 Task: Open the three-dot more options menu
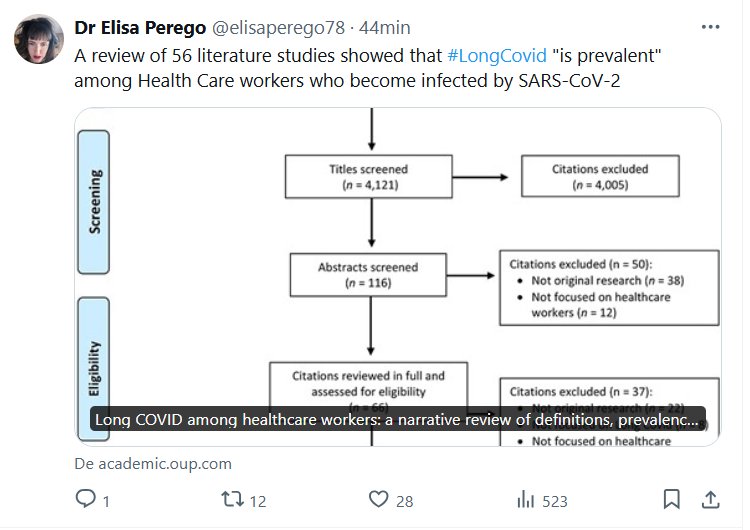(x=709, y=27)
